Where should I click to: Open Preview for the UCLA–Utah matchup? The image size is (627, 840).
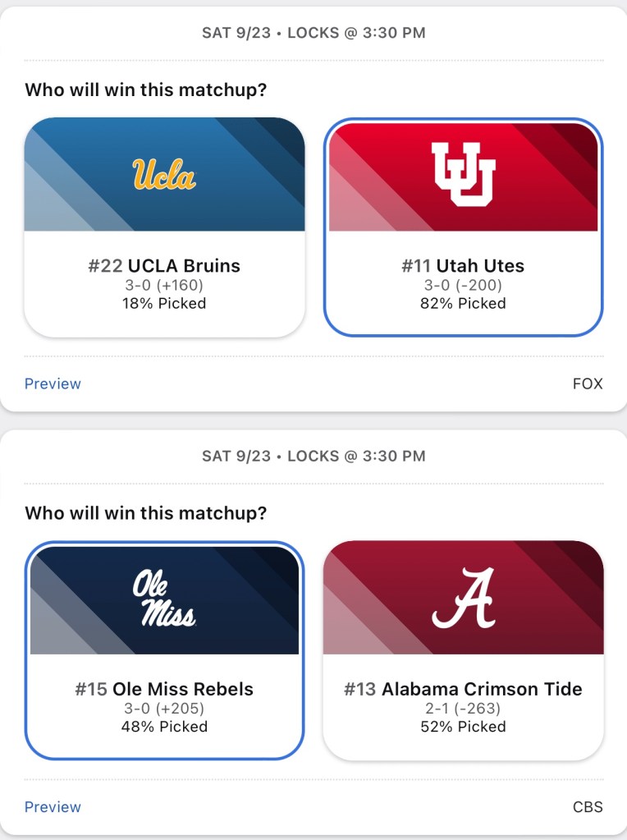pyautogui.click(x=53, y=383)
